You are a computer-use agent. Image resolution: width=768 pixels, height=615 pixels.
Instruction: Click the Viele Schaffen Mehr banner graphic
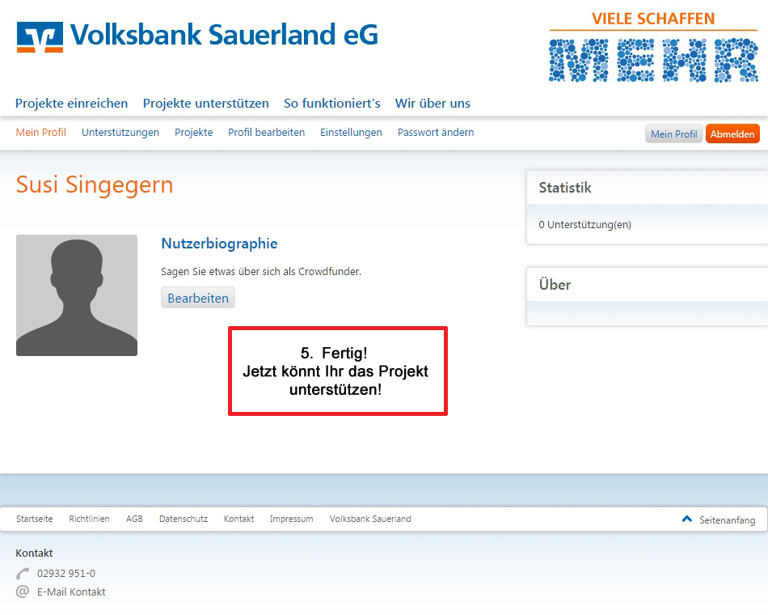pos(653,47)
